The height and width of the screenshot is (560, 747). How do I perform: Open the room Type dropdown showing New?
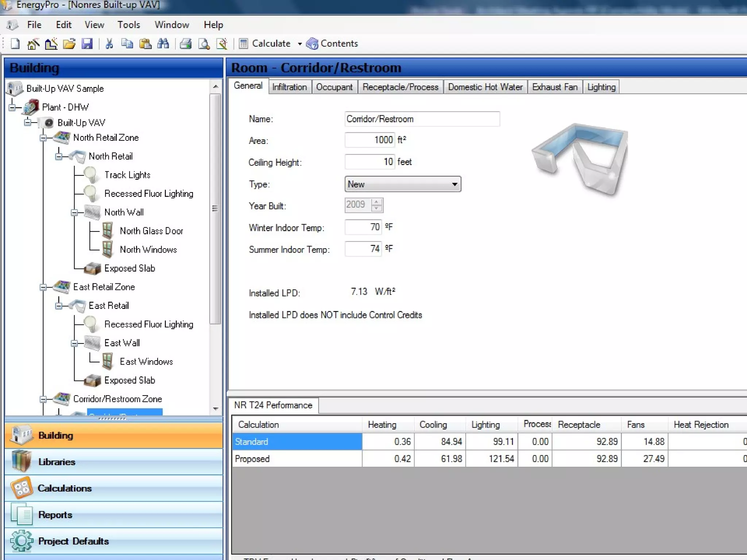403,184
